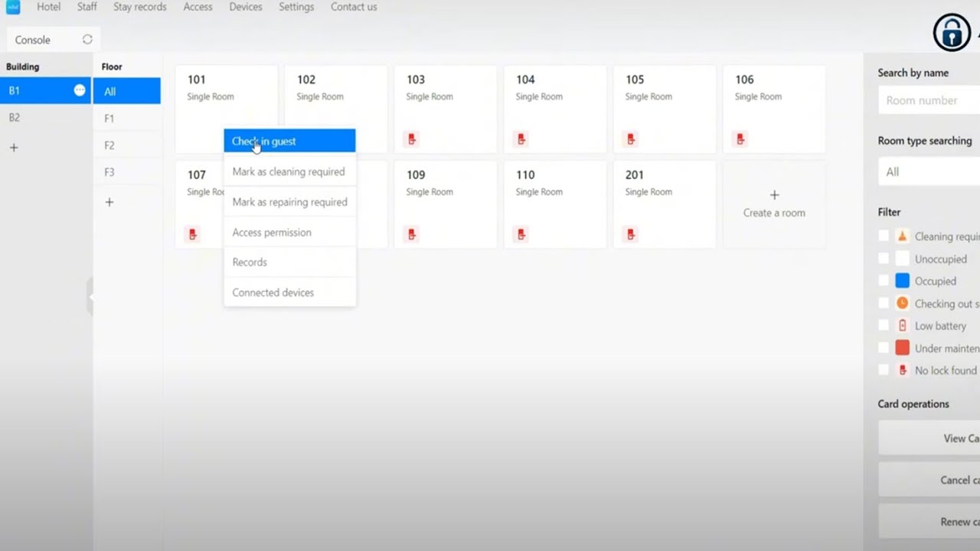This screenshot has height=551, width=980.
Task: Click the no-lock icon on room 103
Action: tap(412, 139)
